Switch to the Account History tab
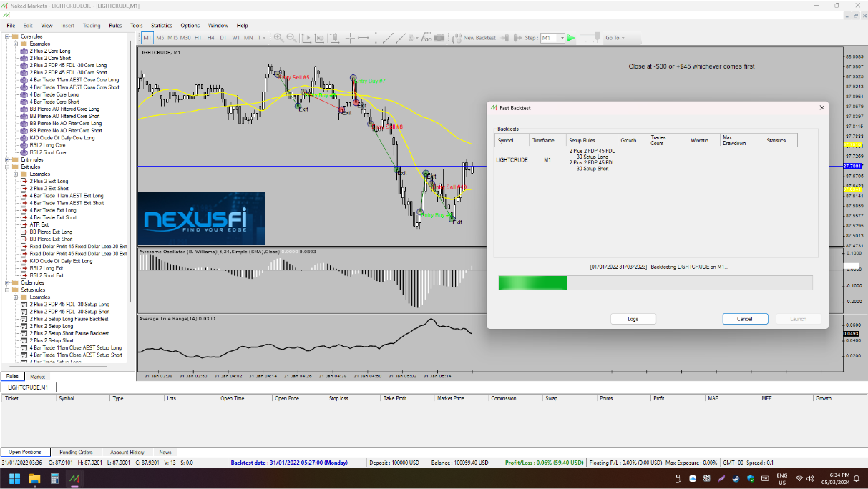The width and height of the screenshot is (868, 489). click(x=127, y=452)
